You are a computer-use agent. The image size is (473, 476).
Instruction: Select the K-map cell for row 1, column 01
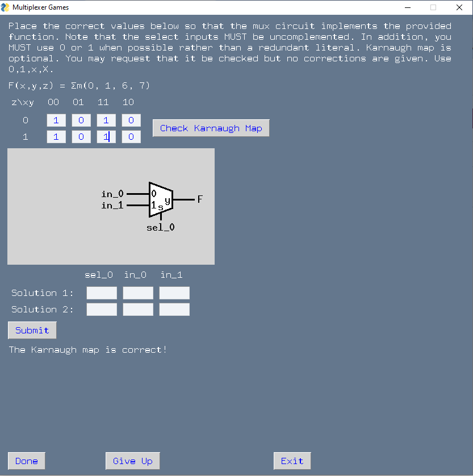pos(81,136)
